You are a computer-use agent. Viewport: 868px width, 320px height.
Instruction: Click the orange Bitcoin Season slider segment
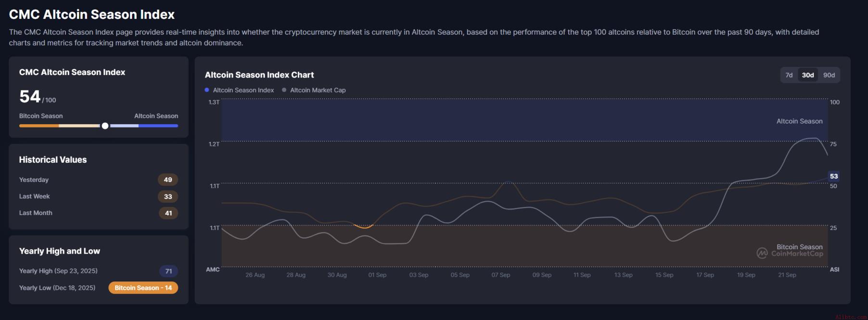click(39, 126)
